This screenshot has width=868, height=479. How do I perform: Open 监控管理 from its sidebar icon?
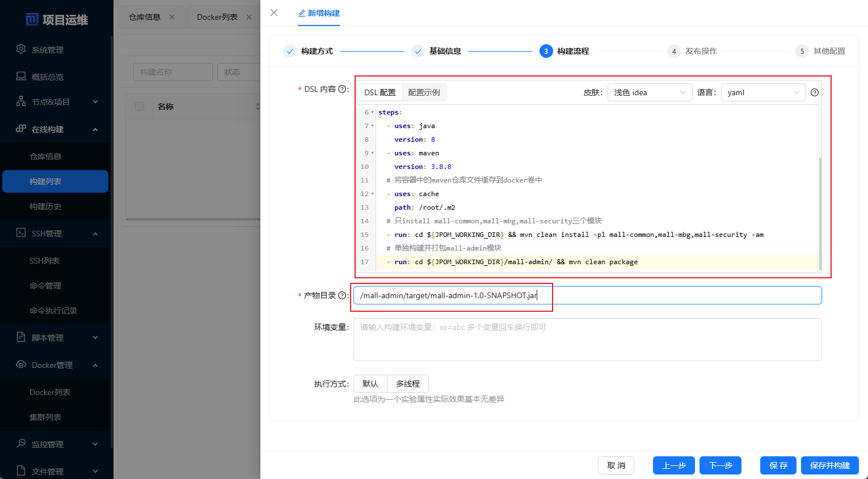click(20, 444)
